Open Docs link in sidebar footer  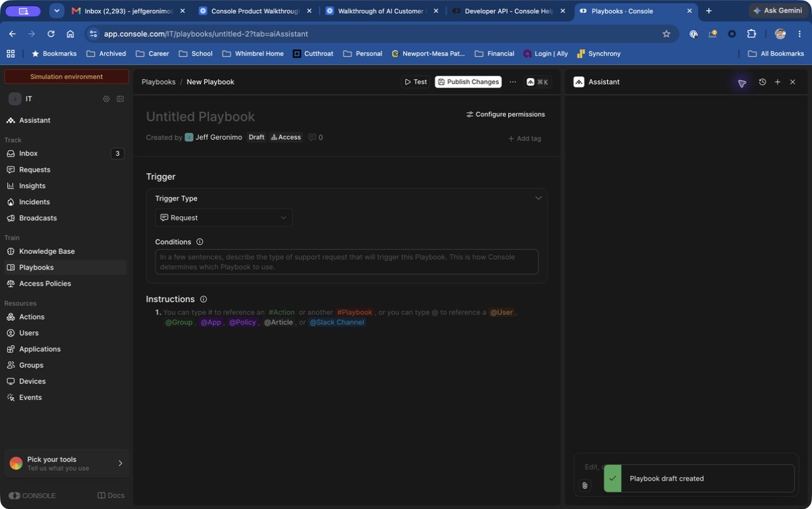(111, 495)
